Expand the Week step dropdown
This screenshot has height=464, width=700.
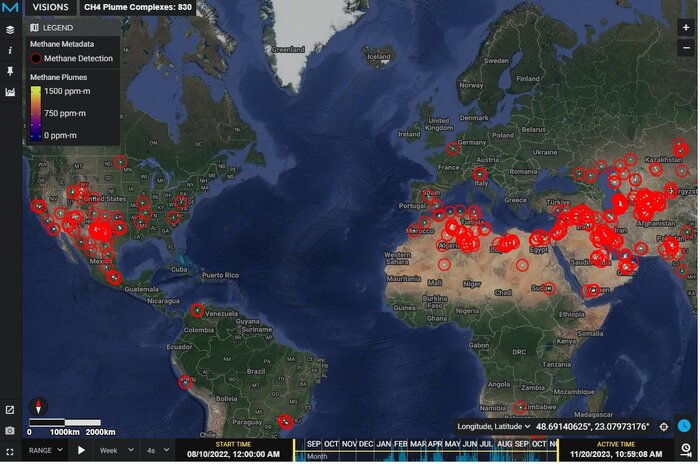coord(123,451)
